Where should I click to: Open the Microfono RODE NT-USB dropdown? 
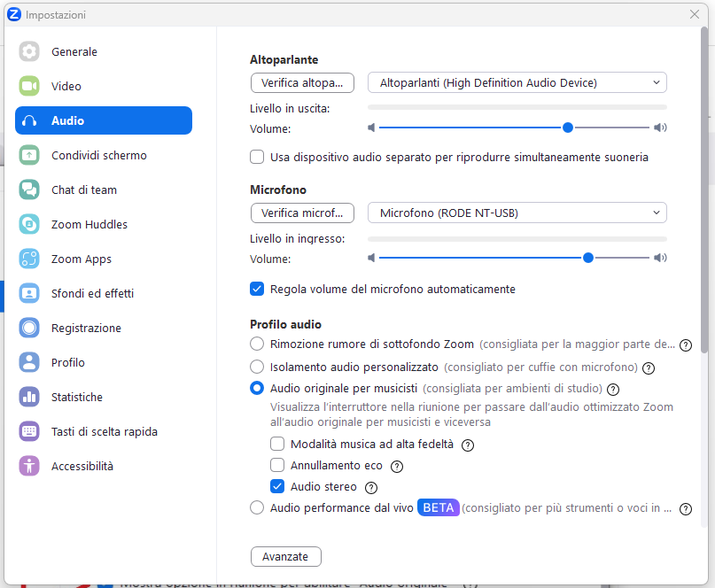pyautogui.click(x=517, y=213)
